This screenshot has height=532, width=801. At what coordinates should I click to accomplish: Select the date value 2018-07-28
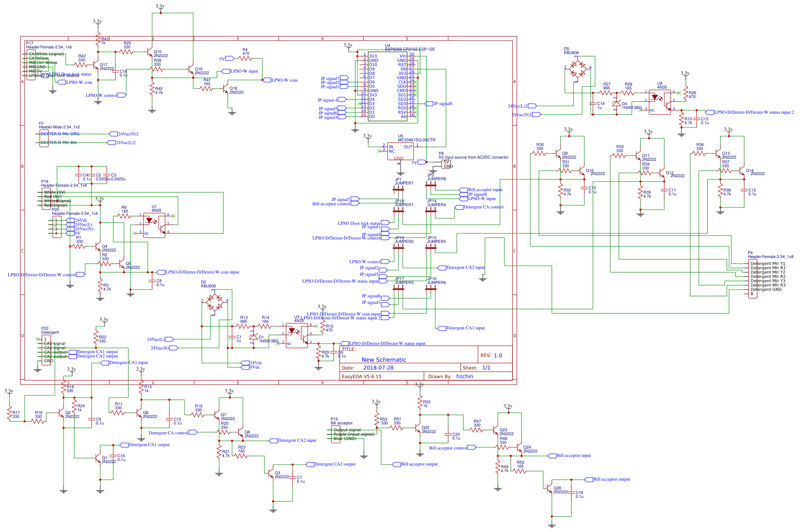[378, 368]
